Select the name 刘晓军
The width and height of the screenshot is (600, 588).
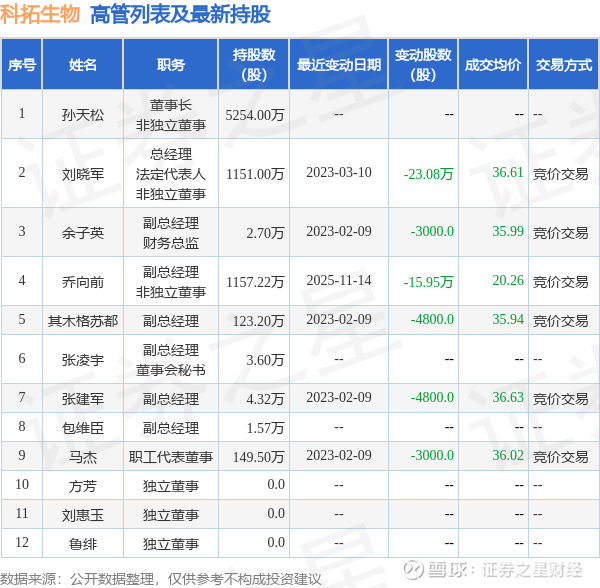[x=83, y=174]
